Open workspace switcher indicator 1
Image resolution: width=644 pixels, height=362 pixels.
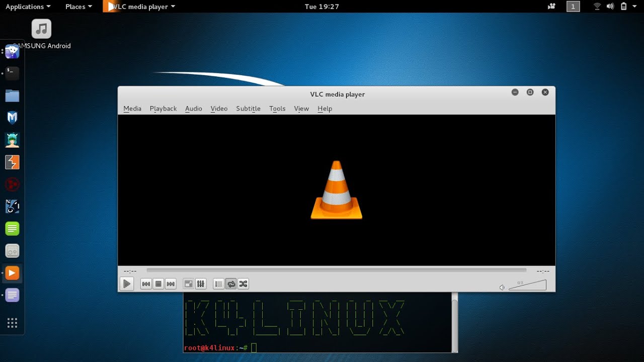point(573,7)
